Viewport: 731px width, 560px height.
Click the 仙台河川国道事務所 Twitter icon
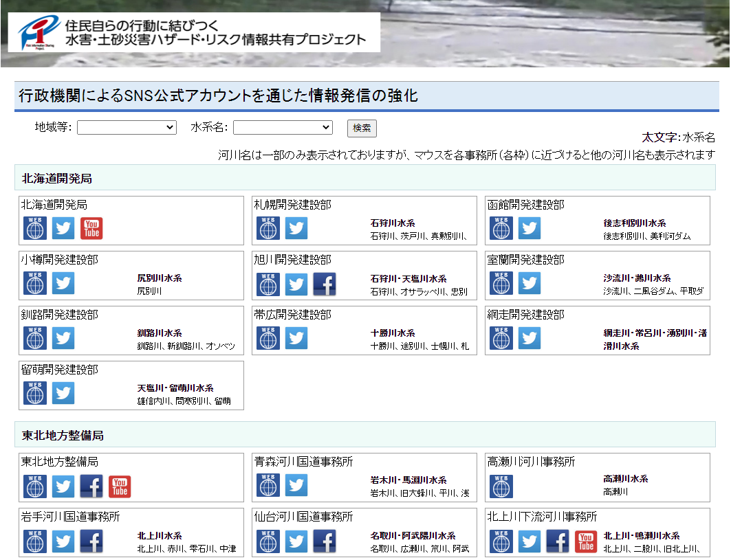click(x=296, y=541)
